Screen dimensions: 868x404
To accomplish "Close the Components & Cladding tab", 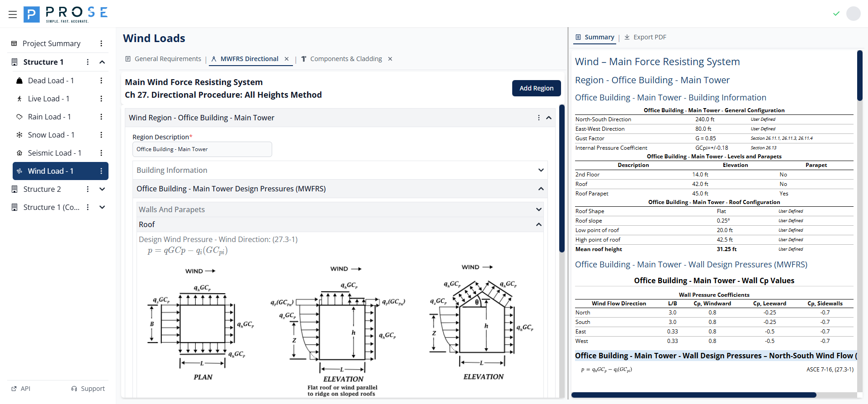I will coord(390,59).
